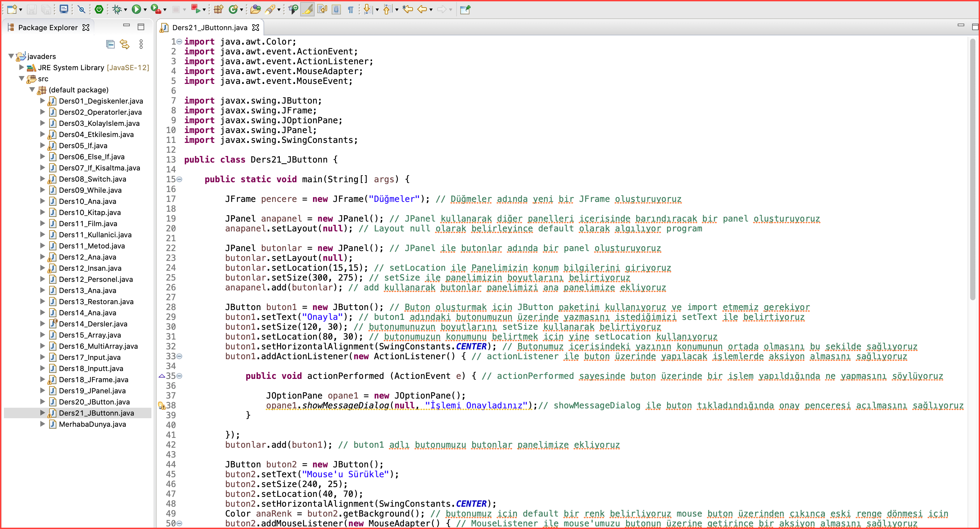Screen dimensions: 980x529
Task: Collapse the javaders project node
Action: pos(11,56)
